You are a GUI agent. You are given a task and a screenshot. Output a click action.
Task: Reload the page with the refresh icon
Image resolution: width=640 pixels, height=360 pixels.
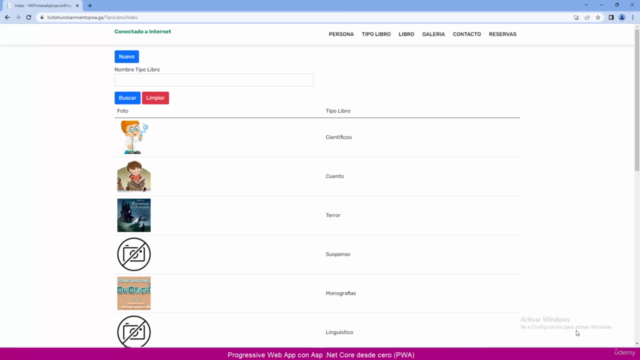click(x=29, y=18)
